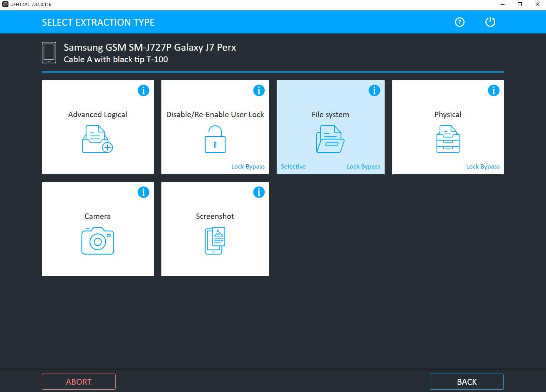Open info for Advanced Logical extraction
This screenshot has width=546, height=392.
(143, 90)
